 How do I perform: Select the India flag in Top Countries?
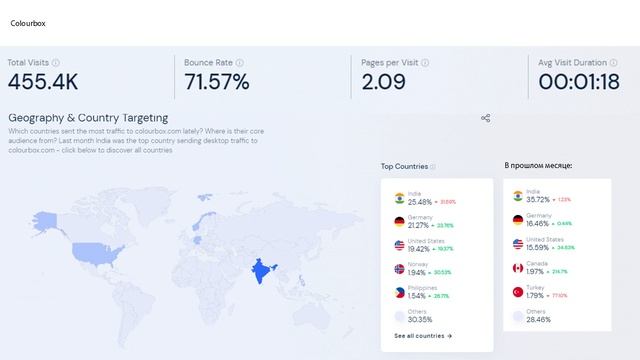pos(400,198)
